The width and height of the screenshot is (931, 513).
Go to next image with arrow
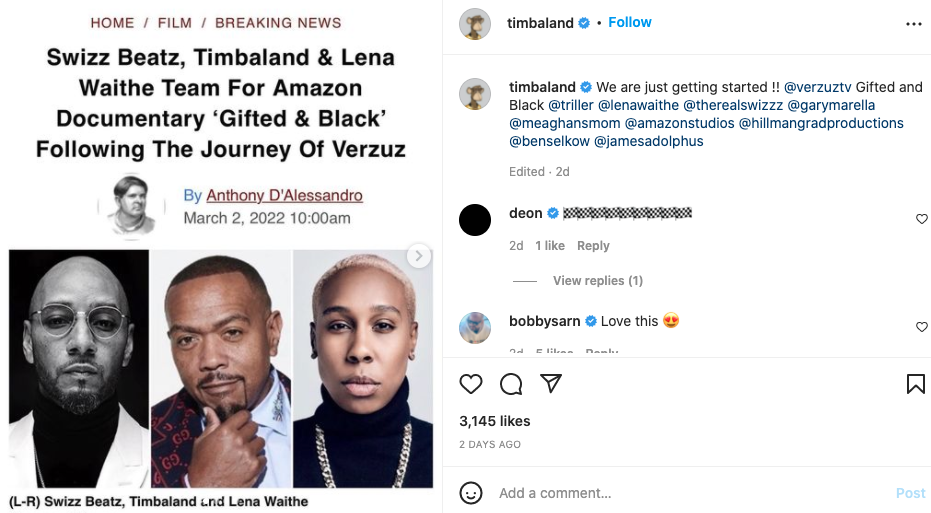pyautogui.click(x=419, y=256)
